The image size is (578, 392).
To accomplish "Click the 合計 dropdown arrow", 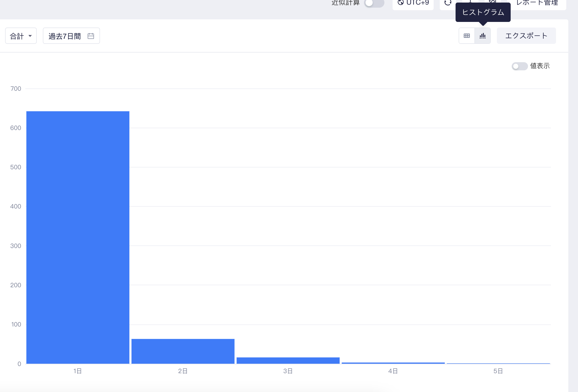I will point(30,36).
